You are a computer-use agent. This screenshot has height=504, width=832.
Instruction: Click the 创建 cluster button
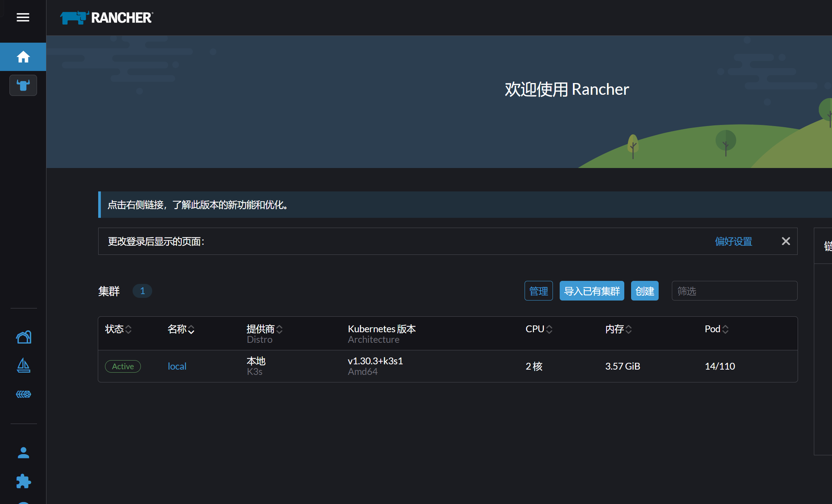(x=644, y=291)
